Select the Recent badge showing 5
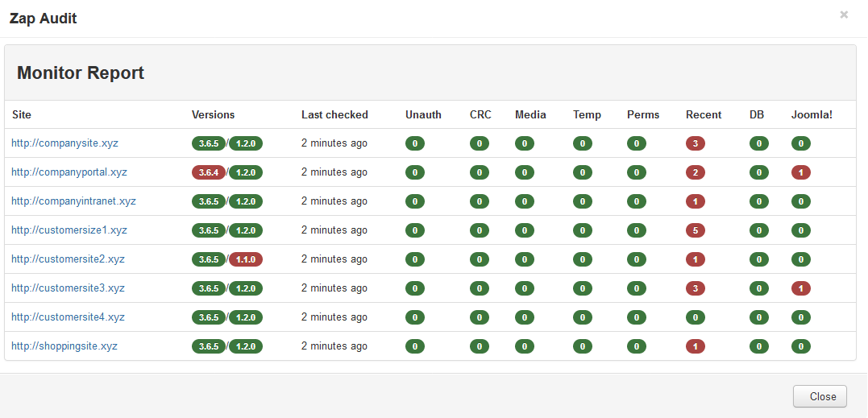868x418 pixels. coord(695,230)
